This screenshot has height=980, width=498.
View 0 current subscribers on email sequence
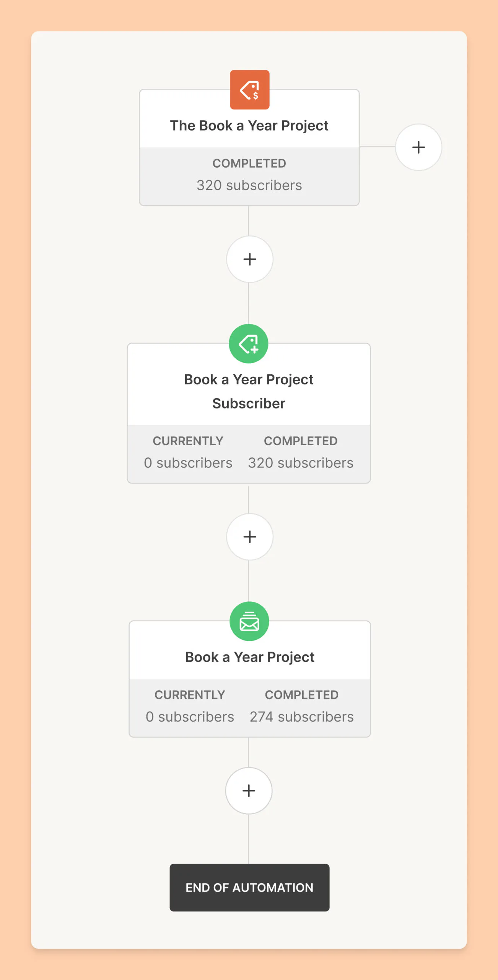190,717
